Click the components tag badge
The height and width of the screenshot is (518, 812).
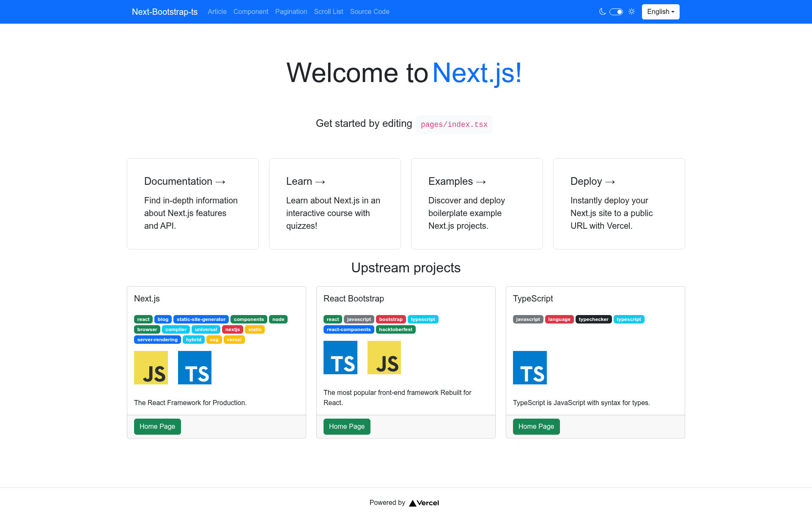pos(249,319)
